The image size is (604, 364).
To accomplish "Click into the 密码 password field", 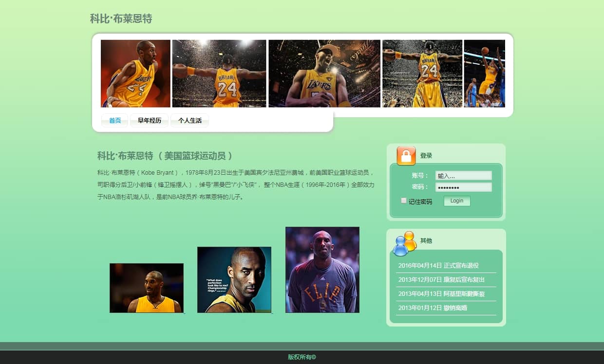I will tap(463, 187).
